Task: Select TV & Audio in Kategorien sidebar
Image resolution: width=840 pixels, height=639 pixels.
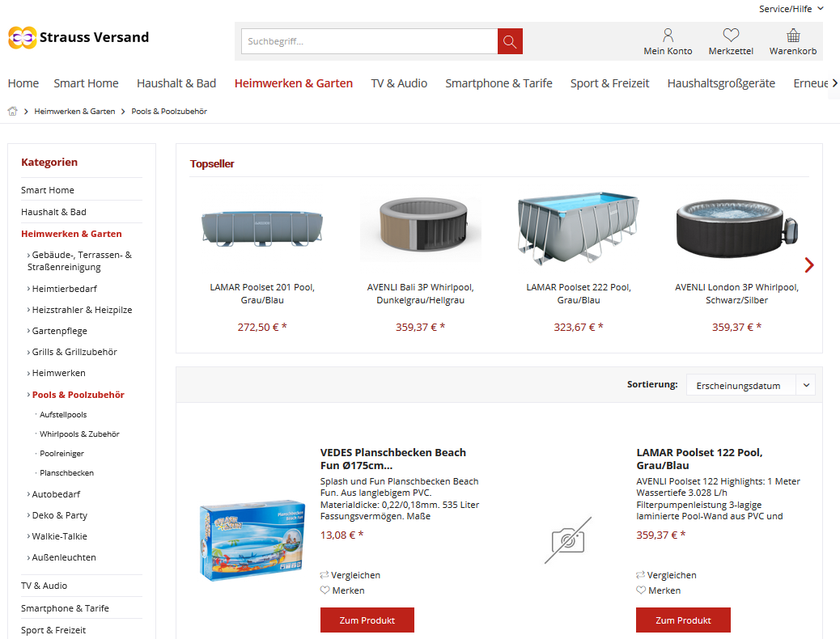Action: coord(44,586)
